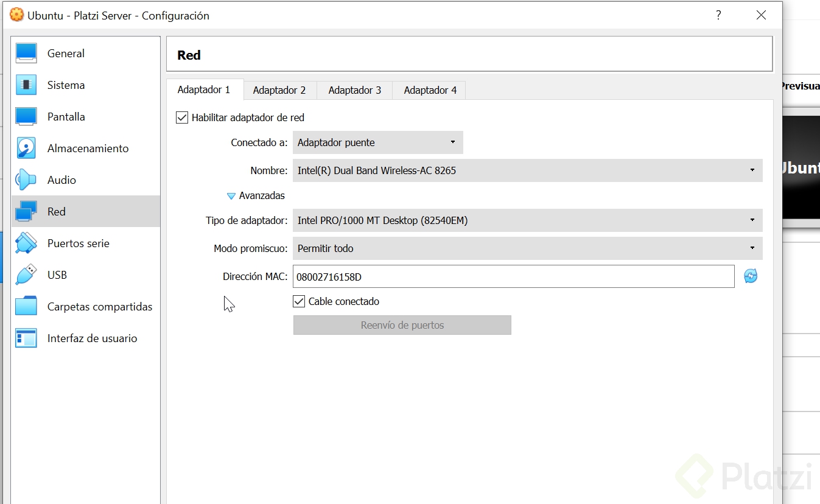Select the Puertos serie label in the sidebar

(x=79, y=243)
